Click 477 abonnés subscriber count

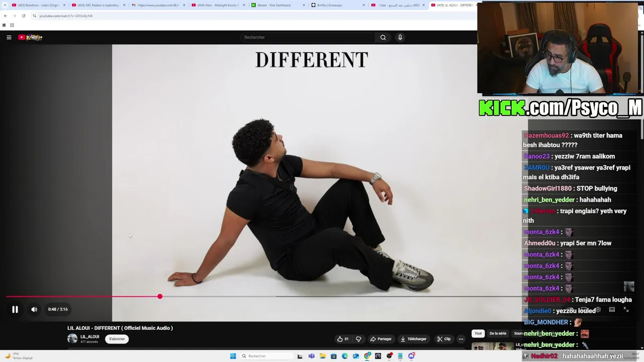click(x=89, y=342)
